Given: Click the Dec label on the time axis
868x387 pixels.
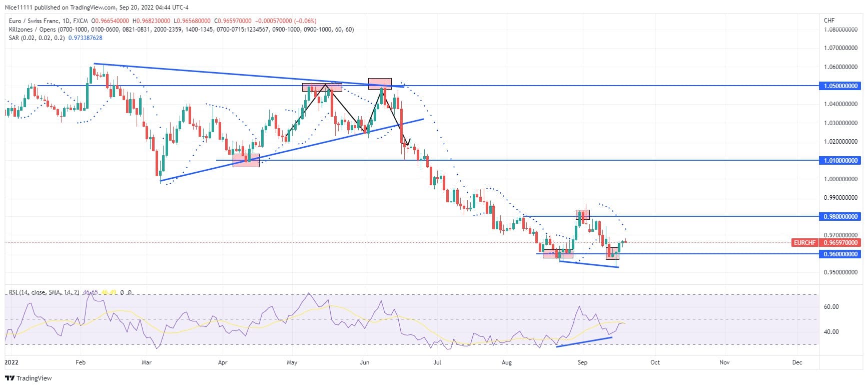Looking at the screenshot, I should click(x=797, y=362).
